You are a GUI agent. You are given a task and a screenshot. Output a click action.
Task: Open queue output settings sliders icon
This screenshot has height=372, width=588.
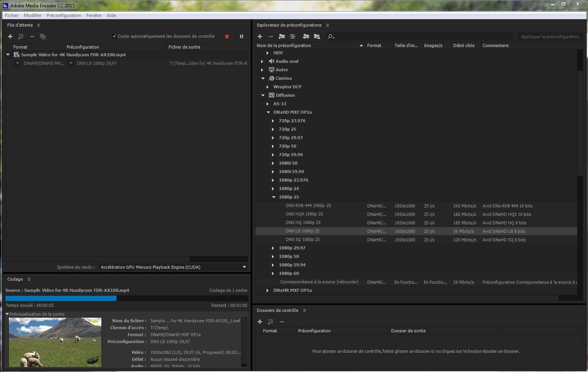[21, 37]
